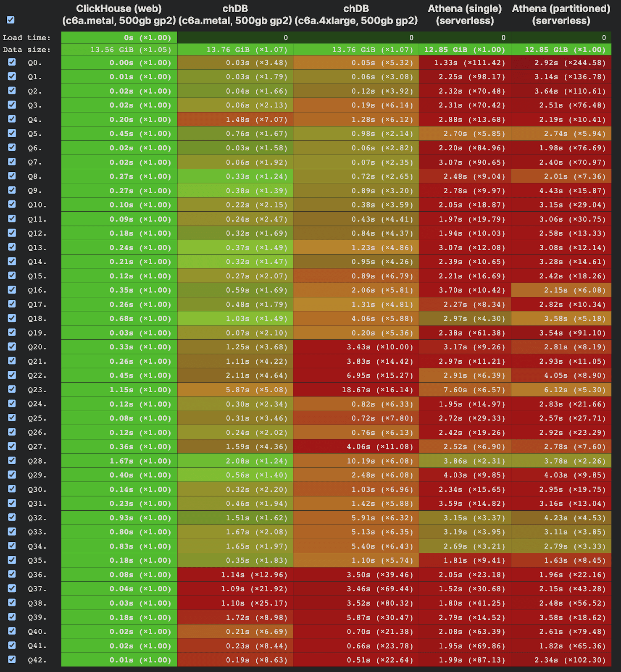
Task: Click the '4.06s (×11.08)' cell
Action: [356, 447]
